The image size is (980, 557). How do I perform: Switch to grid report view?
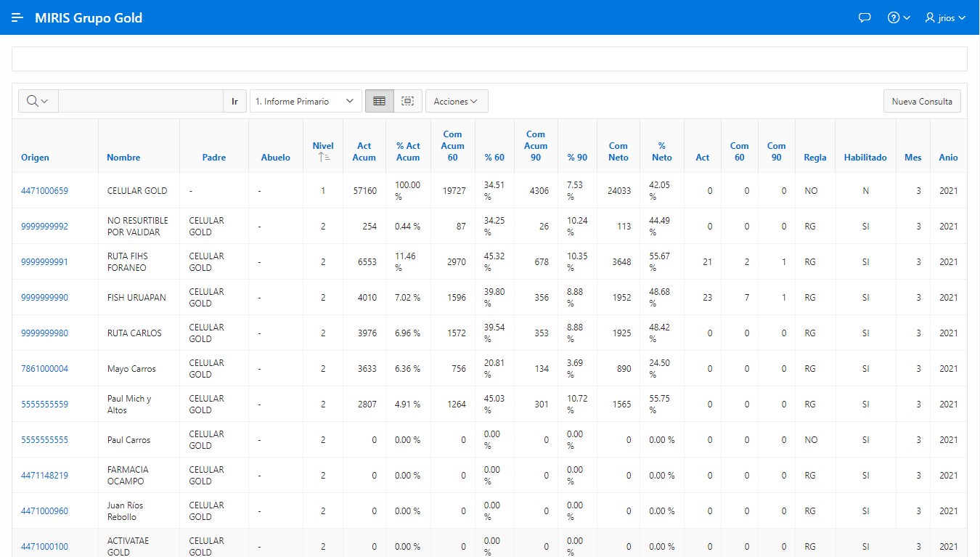click(379, 101)
